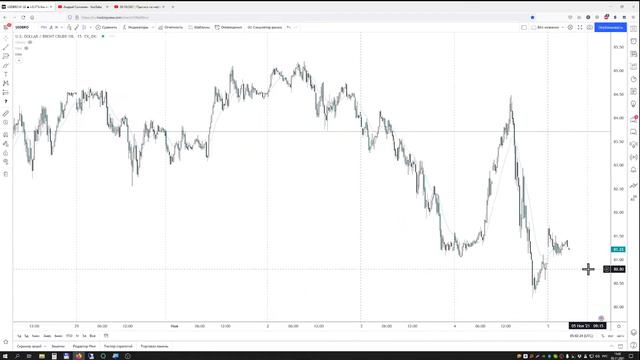Open the Тестер стратегий tab
Image resolution: width=640 pixels, height=360 pixels.
click(x=118, y=346)
